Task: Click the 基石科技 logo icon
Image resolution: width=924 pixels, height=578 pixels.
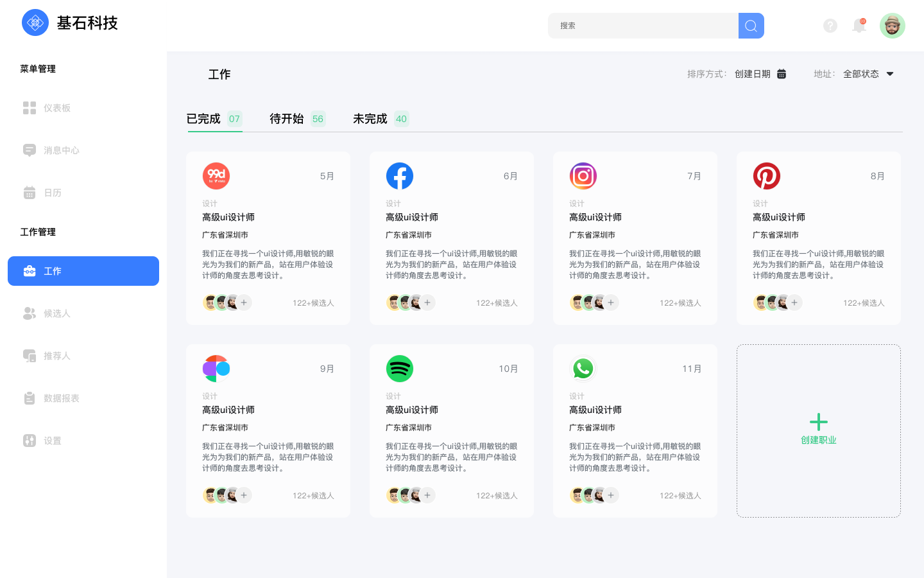Action: (35, 22)
